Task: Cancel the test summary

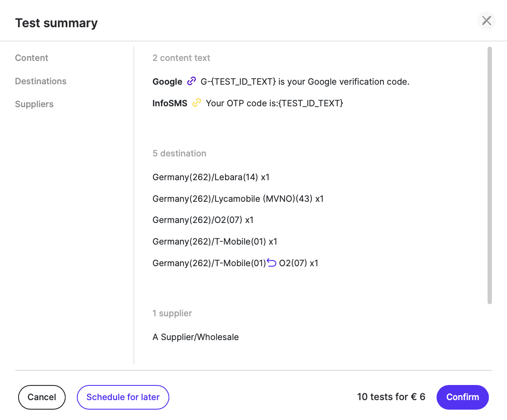Action: tap(42, 397)
